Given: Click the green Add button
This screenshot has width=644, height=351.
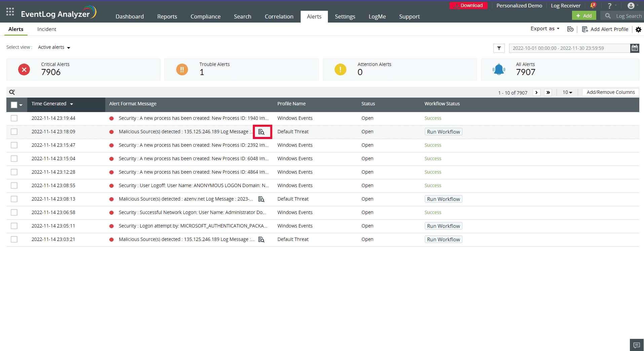Looking at the screenshot, I should (584, 15).
